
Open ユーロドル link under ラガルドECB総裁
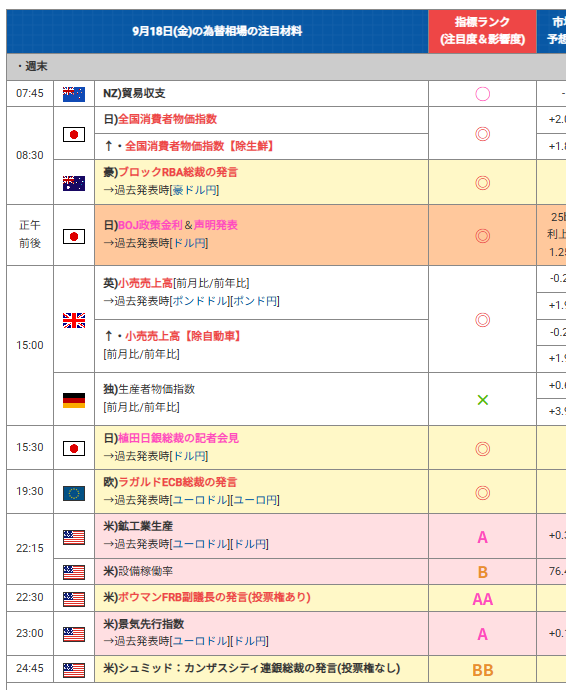[x=199, y=500]
